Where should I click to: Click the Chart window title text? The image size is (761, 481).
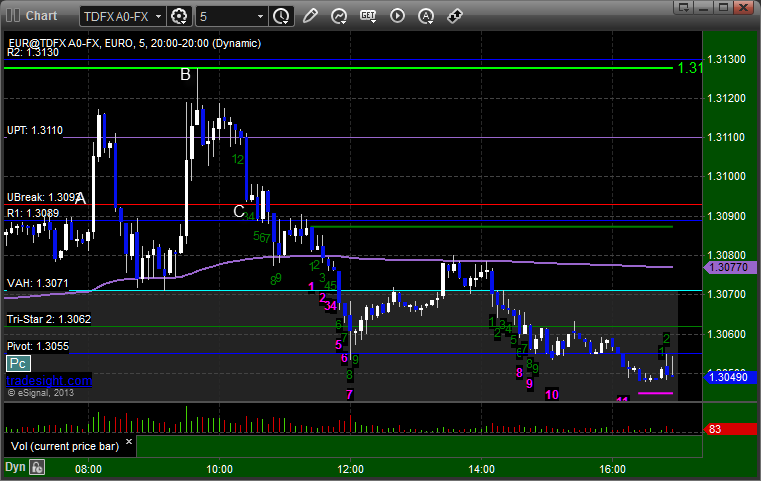click(x=41, y=16)
